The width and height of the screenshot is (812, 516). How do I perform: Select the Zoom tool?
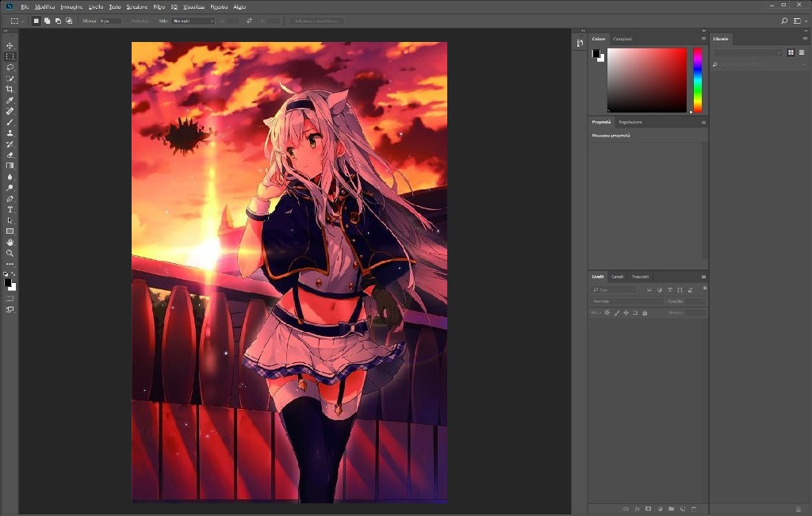click(10, 253)
